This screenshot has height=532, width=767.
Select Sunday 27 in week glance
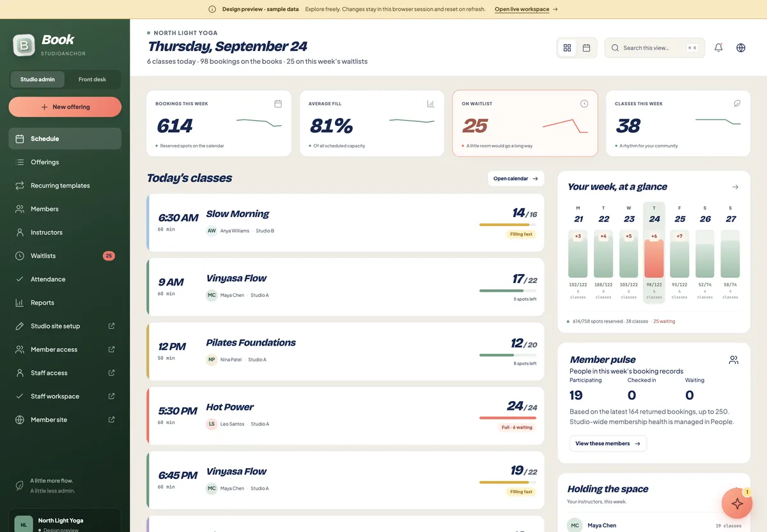point(731,252)
